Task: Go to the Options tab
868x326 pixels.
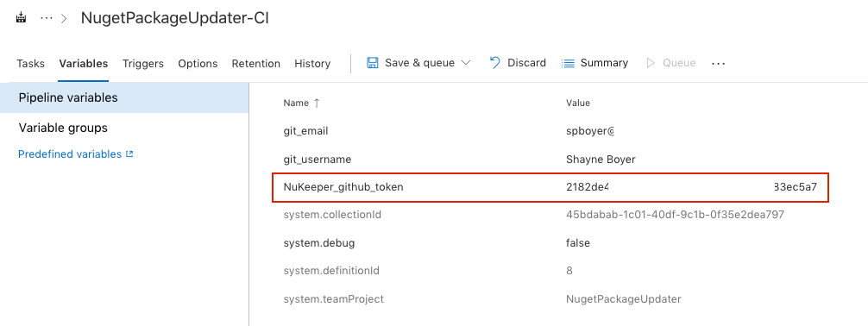Action: click(198, 64)
